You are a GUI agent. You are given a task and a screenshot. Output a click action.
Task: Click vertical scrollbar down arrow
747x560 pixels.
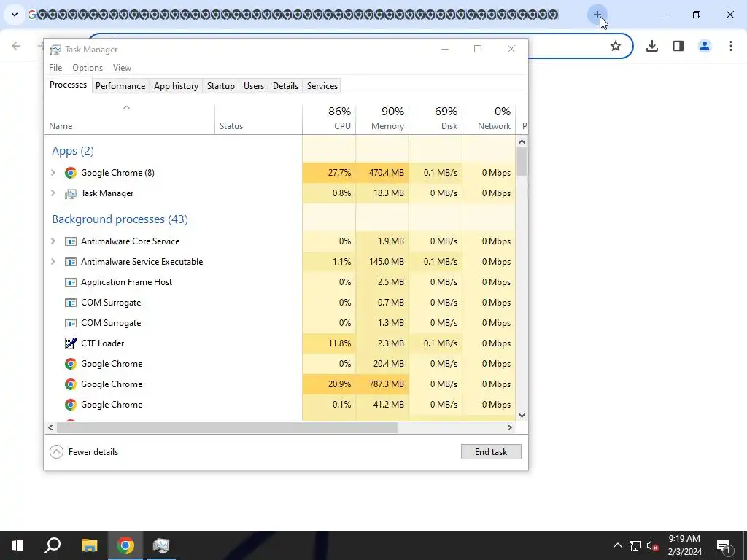[x=522, y=415]
